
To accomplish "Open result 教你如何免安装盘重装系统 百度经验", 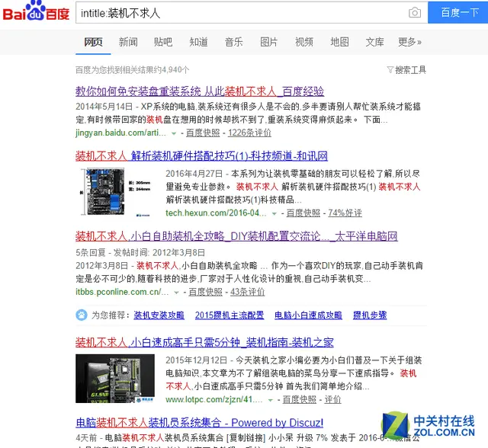I will (x=200, y=91).
